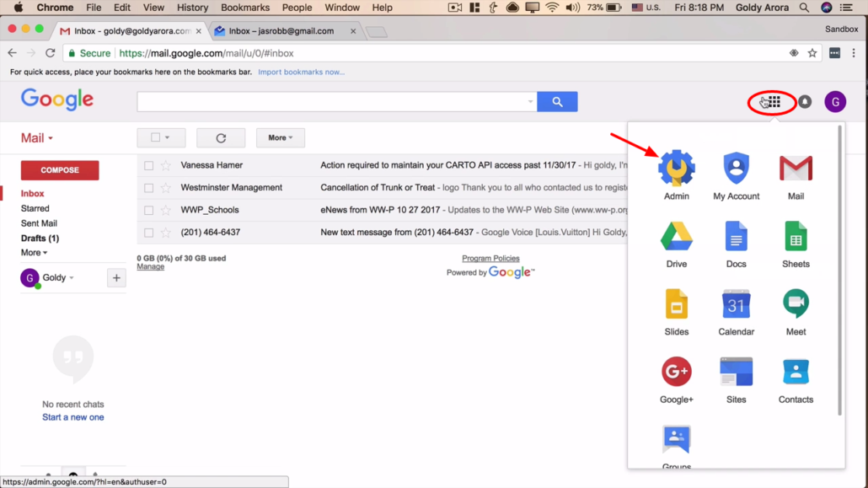Go back with the browser back arrow
868x488 pixels.
coord(12,53)
